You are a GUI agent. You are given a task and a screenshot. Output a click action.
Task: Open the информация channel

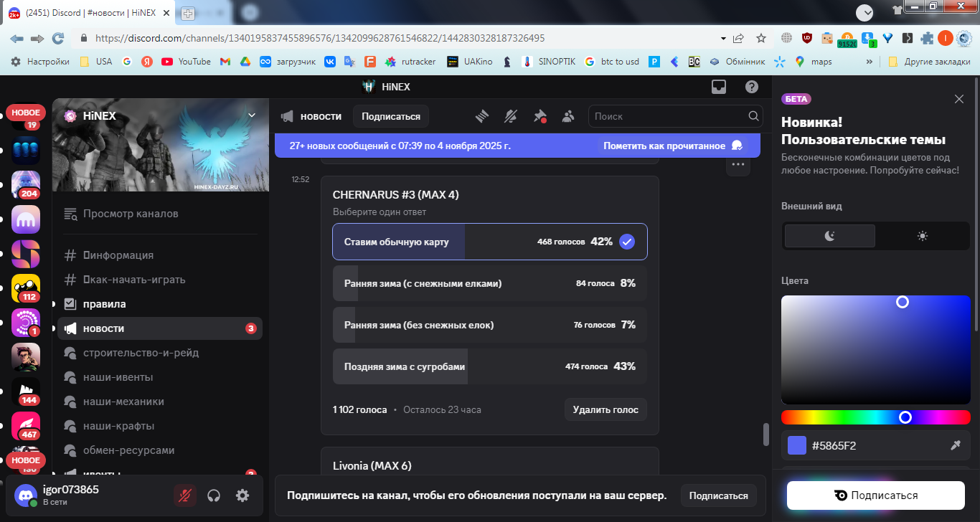[x=160, y=255]
